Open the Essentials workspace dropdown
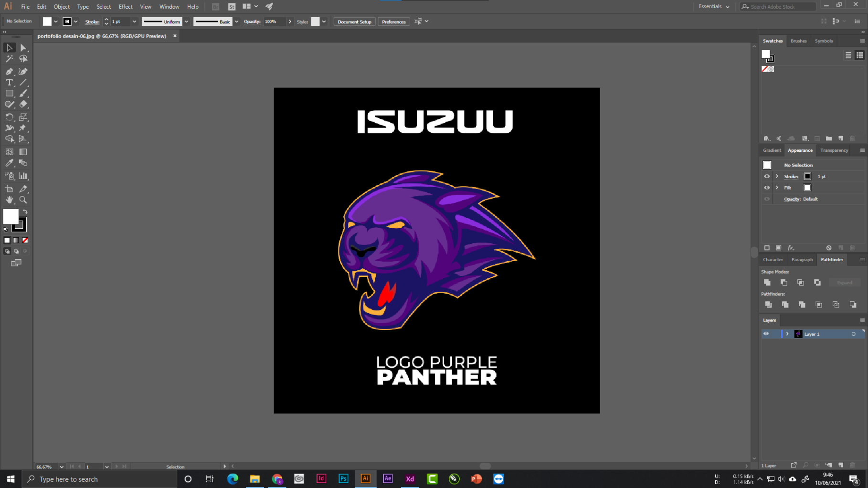The image size is (868, 488). (714, 7)
